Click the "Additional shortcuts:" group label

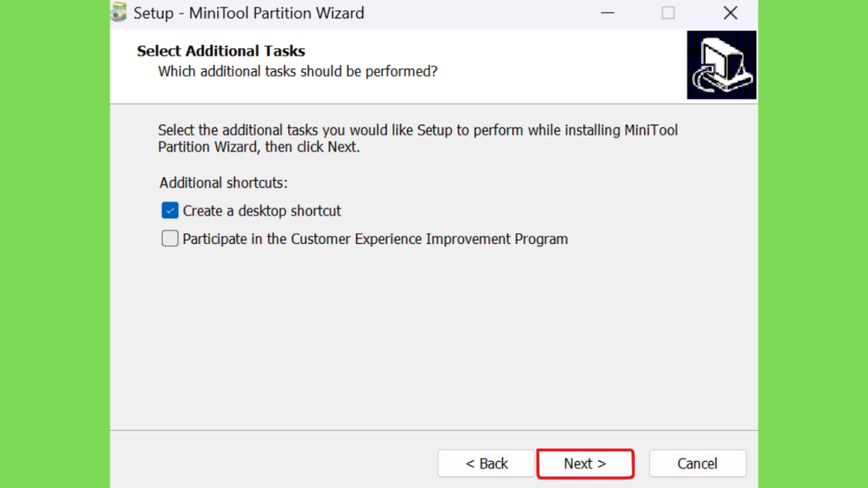coord(224,183)
